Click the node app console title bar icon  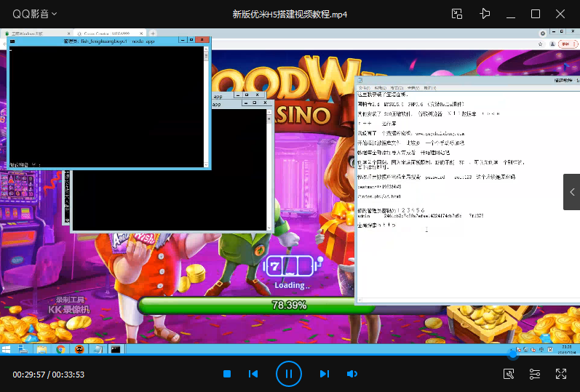click(12, 41)
